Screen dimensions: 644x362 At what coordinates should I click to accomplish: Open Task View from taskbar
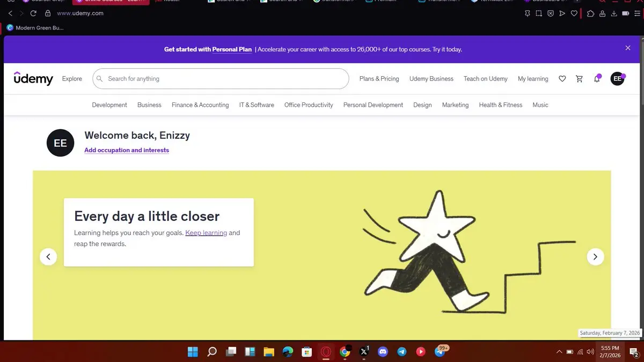[x=231, y=352]
